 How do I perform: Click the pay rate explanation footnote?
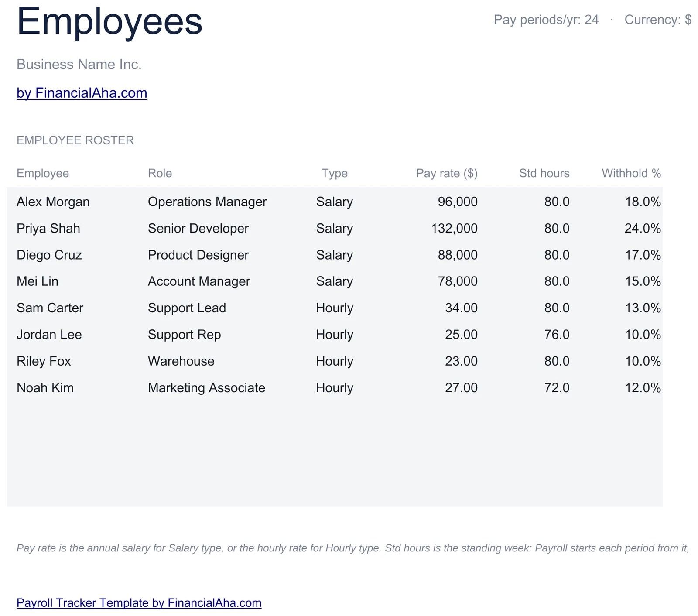tap(353, 548)
